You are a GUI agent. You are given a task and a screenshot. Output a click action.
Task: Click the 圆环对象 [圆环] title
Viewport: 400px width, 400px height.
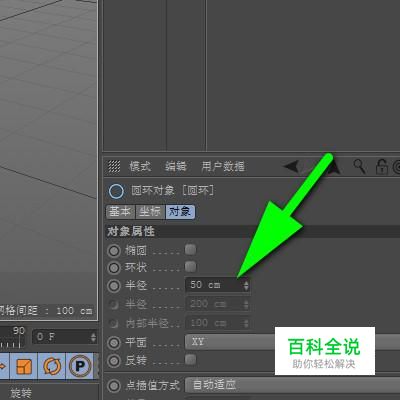173,191
